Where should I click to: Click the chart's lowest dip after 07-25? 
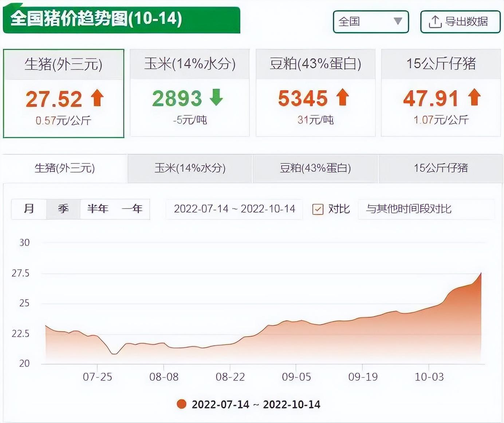(x=114, y=353)
